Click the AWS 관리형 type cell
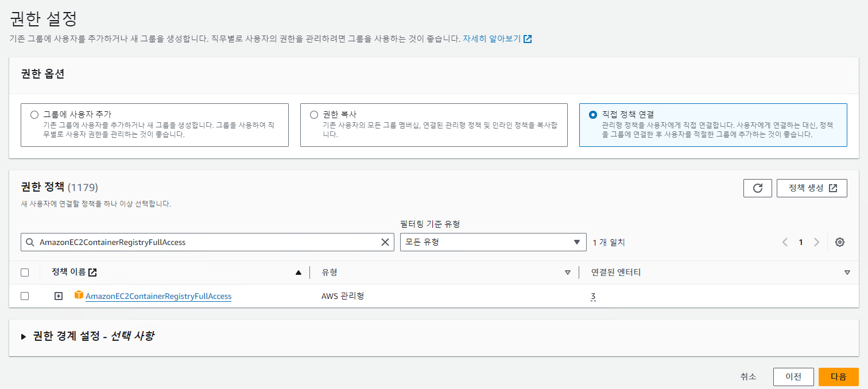The image size is (868, 389). (x=343, y=296)
